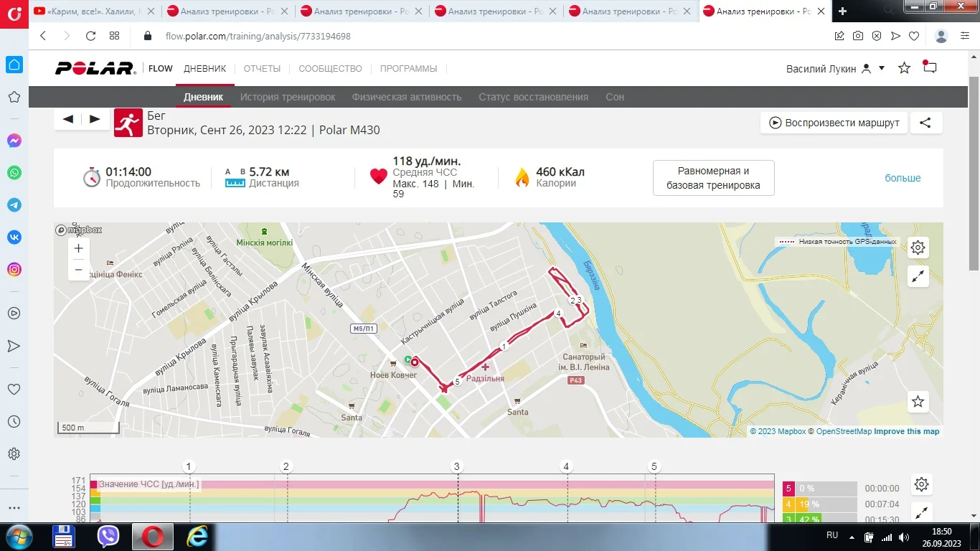Expand the Василий Лукин account dropdown
Viewport: 980px width, 551px height.
(882, 68)
